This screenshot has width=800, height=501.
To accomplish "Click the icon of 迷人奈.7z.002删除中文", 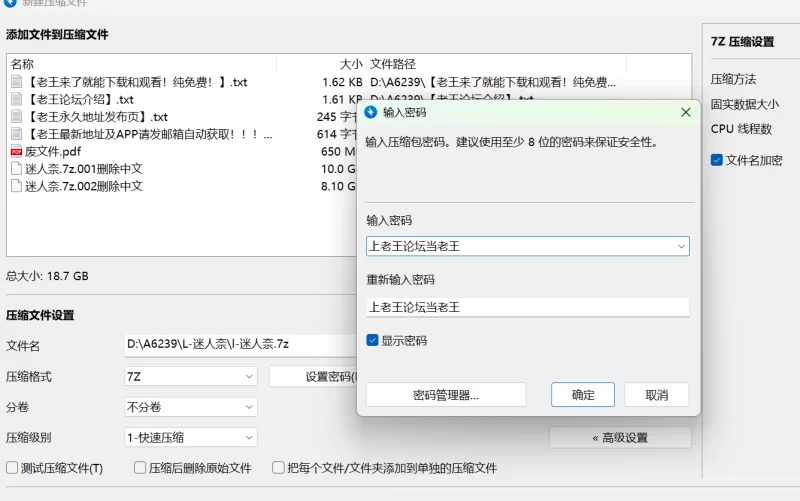I will [16, 186].
